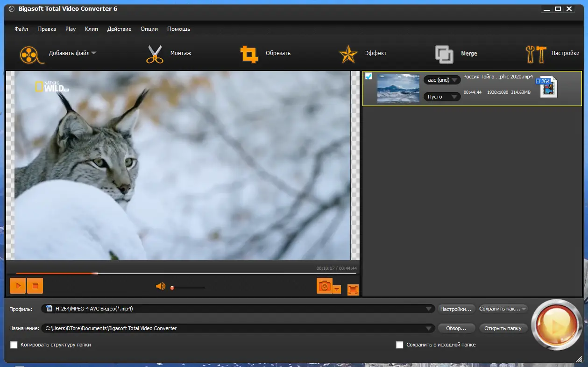Open the Опции menu
The image size is (588, 367).
pos(149,29)
